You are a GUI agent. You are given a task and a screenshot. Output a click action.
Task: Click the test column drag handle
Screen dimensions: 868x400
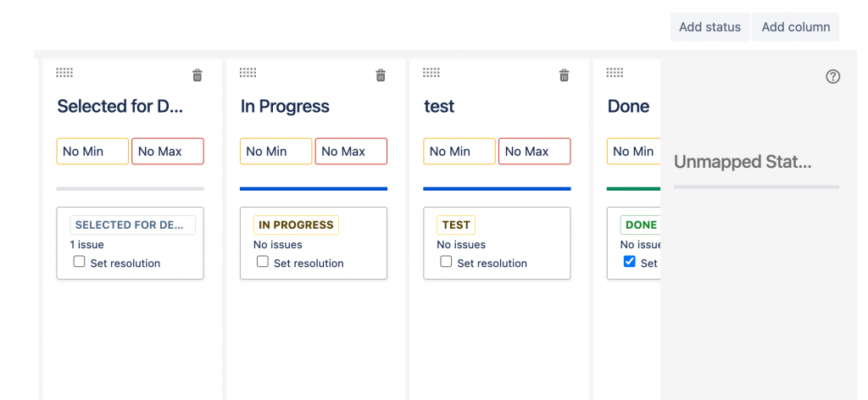pos(431,73)
